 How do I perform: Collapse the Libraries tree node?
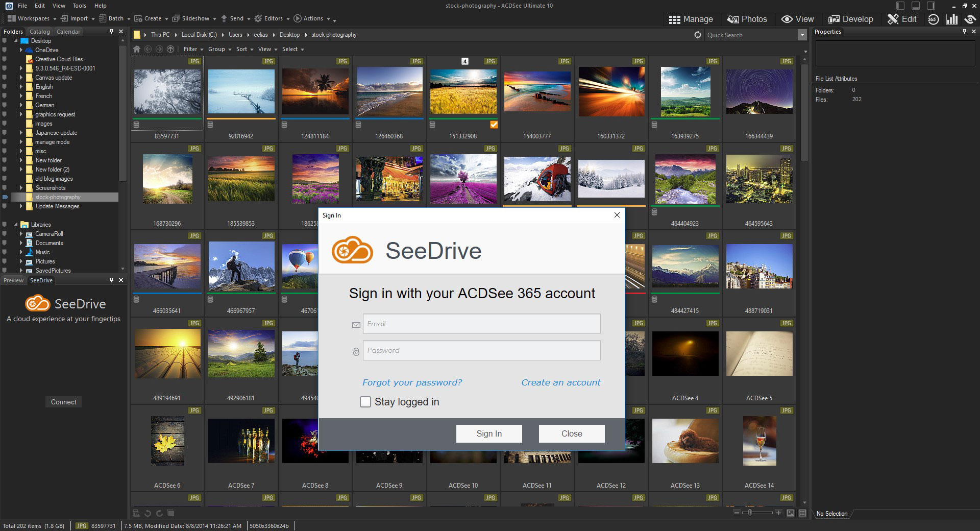click(x=16, y=225)
